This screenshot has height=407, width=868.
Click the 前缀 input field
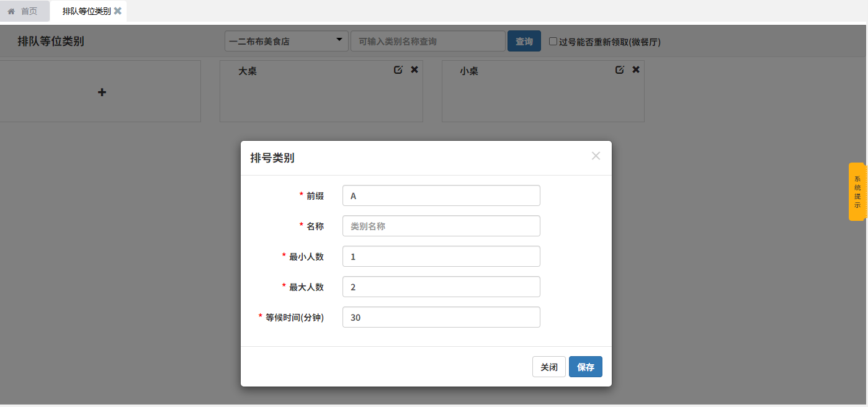click(441, 195)
